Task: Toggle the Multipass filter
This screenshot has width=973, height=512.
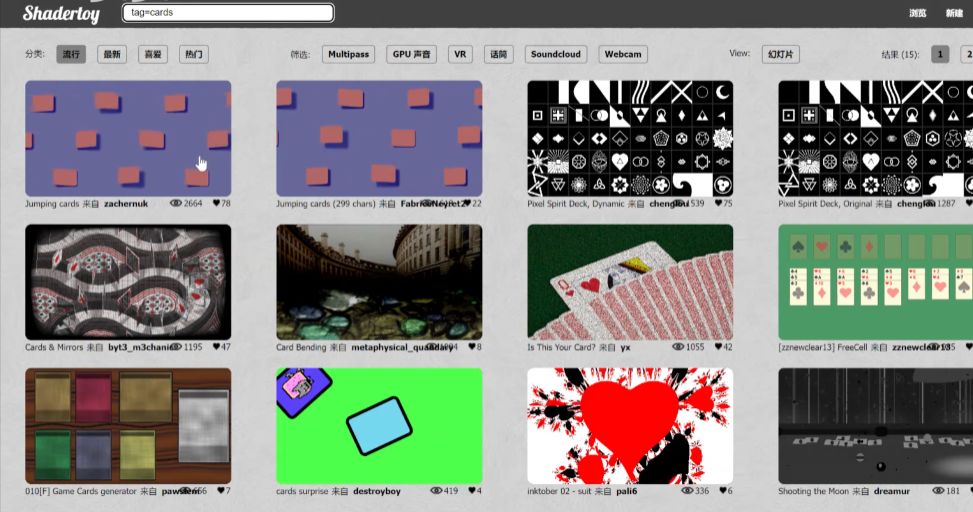Action: [348, 54]
